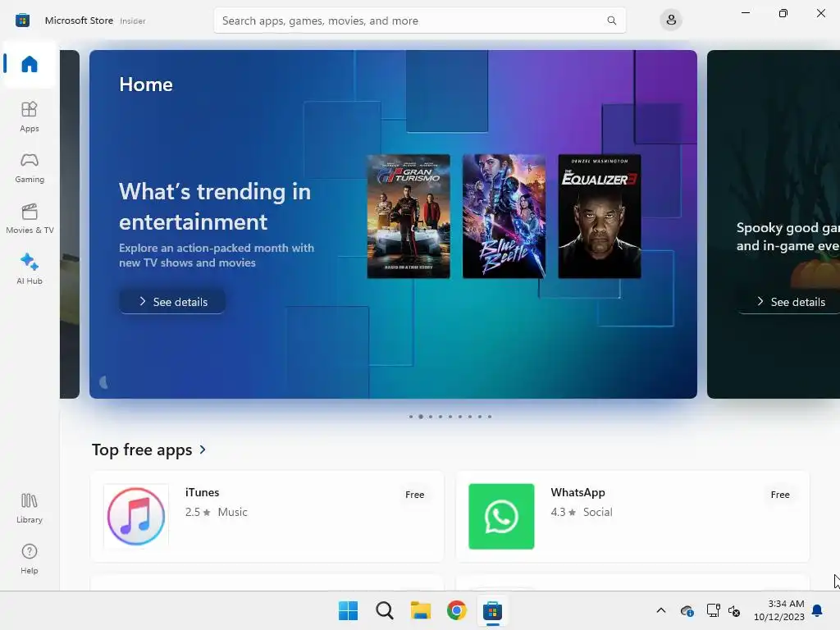Expand Top free apps via chevron arrow
This screenshot has width=840, height=630.
coord(203,450)
